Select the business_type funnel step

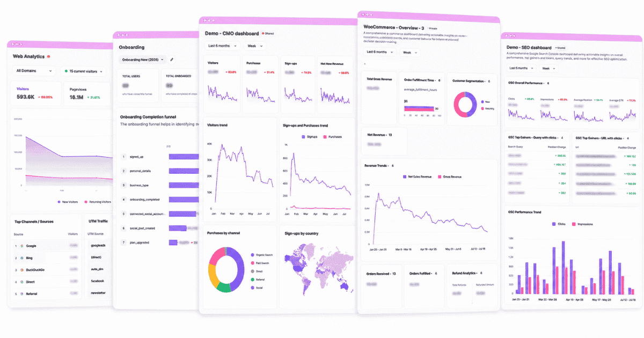point(140,185)
